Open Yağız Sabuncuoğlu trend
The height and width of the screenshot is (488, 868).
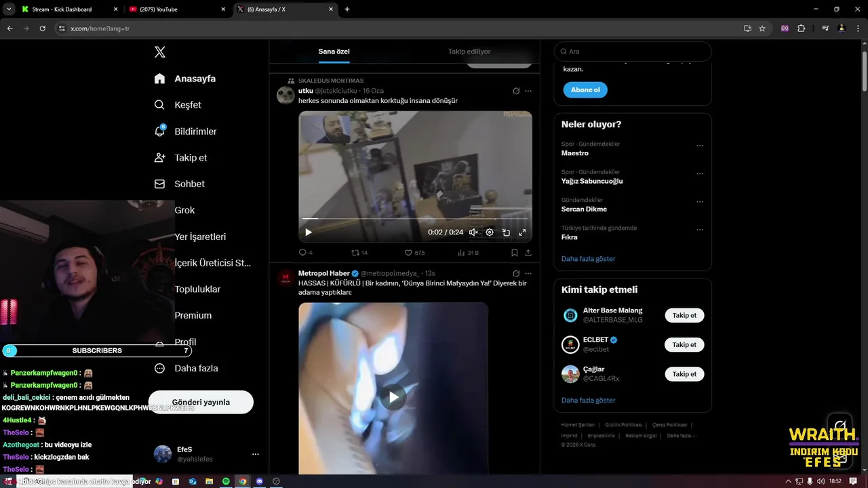coord(592,181)
